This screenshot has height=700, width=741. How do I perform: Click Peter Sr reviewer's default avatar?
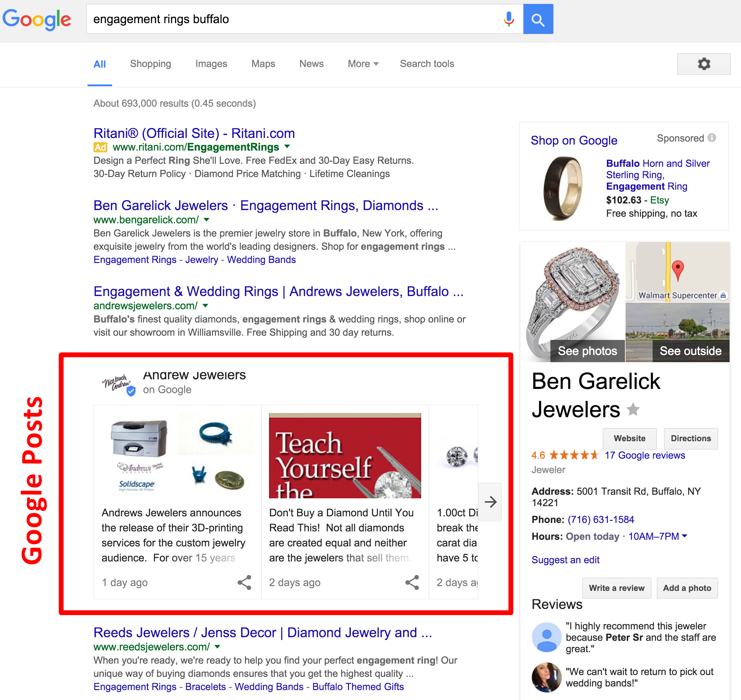[x=547, y=637]
